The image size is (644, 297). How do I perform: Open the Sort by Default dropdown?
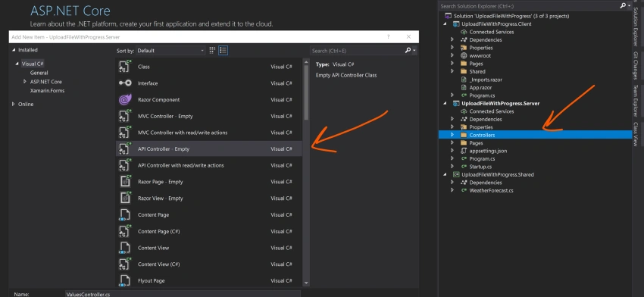pos(170,51)
